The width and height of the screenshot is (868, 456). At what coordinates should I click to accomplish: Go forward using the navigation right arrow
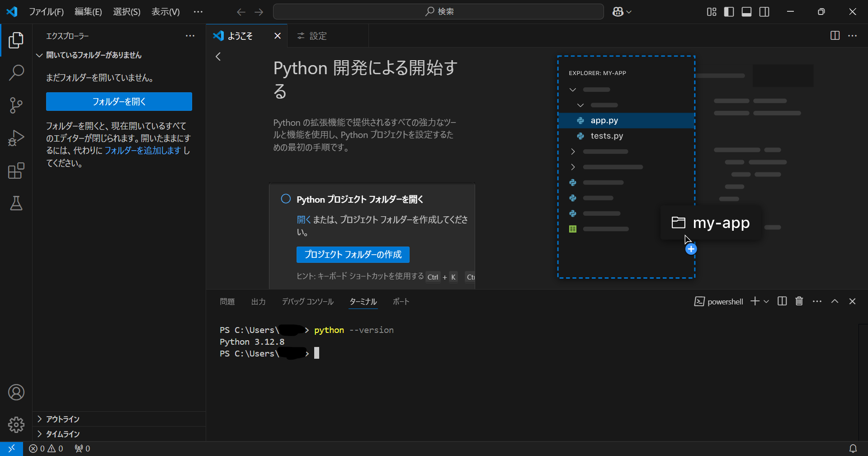point(259,12)
